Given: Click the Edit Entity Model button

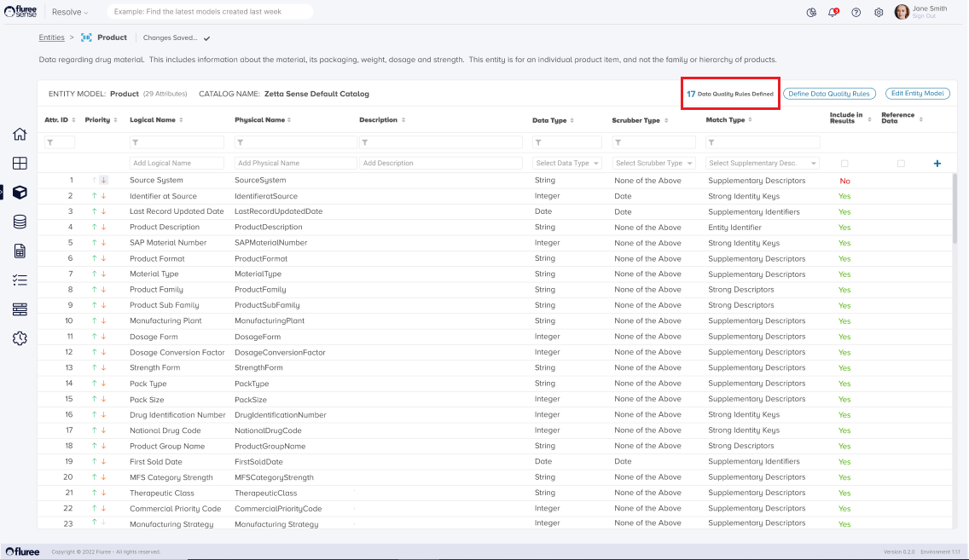Looking at the screenshot, I should [x=917, y=94].
